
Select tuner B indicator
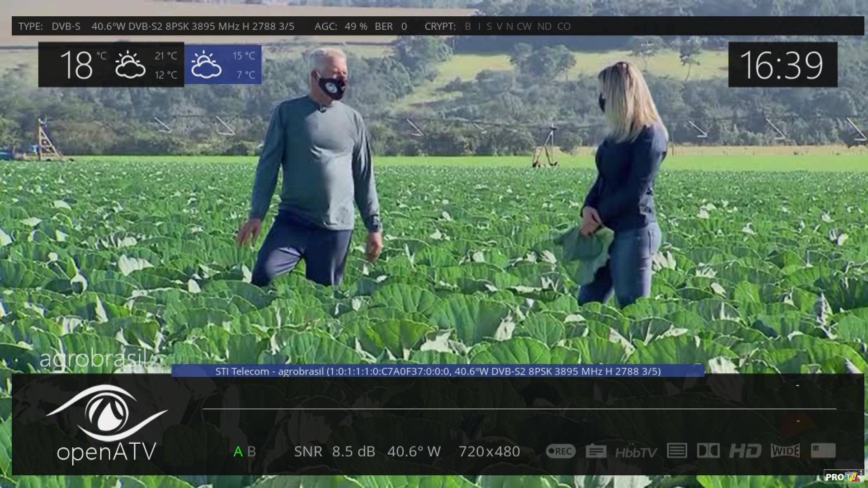coord(252,451)
